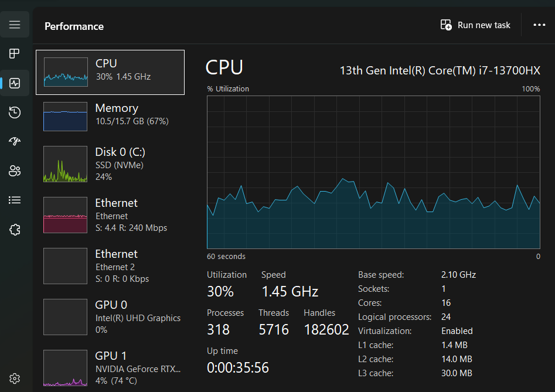The image size is (555, 392).
Task: Switch to the Users page icon
Action: pos(15,171)
